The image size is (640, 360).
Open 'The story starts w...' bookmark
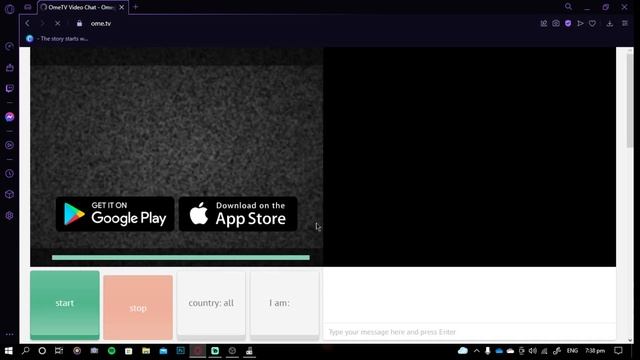pos(57,39)
